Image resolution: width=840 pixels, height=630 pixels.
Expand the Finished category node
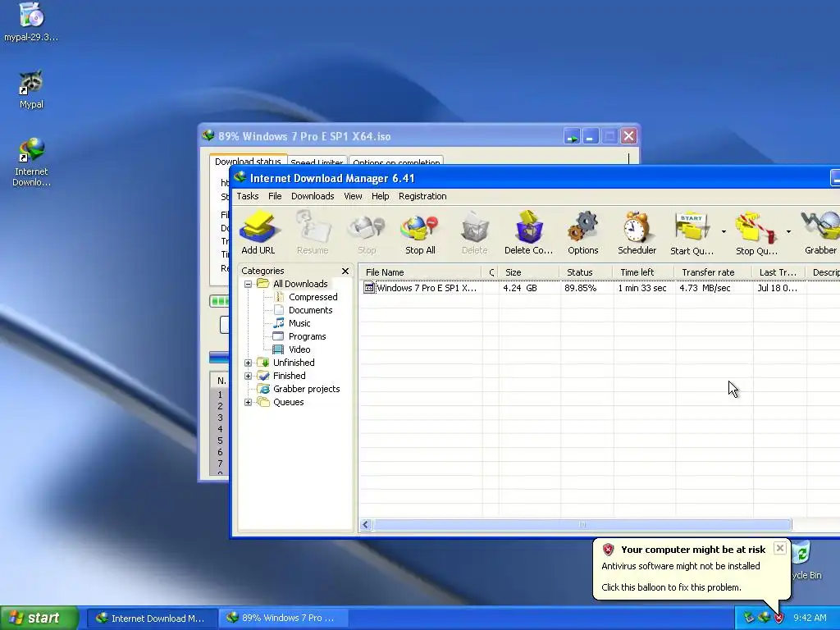(248, 376)
